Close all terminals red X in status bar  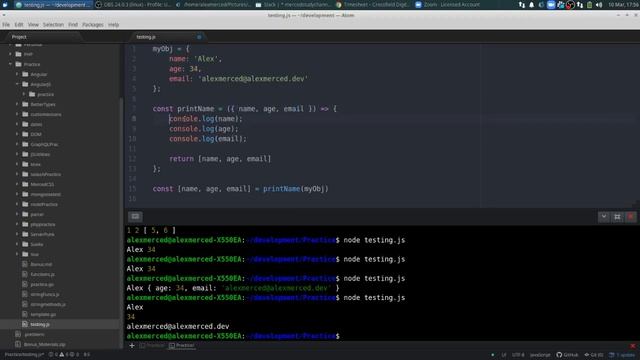(633, 346)
